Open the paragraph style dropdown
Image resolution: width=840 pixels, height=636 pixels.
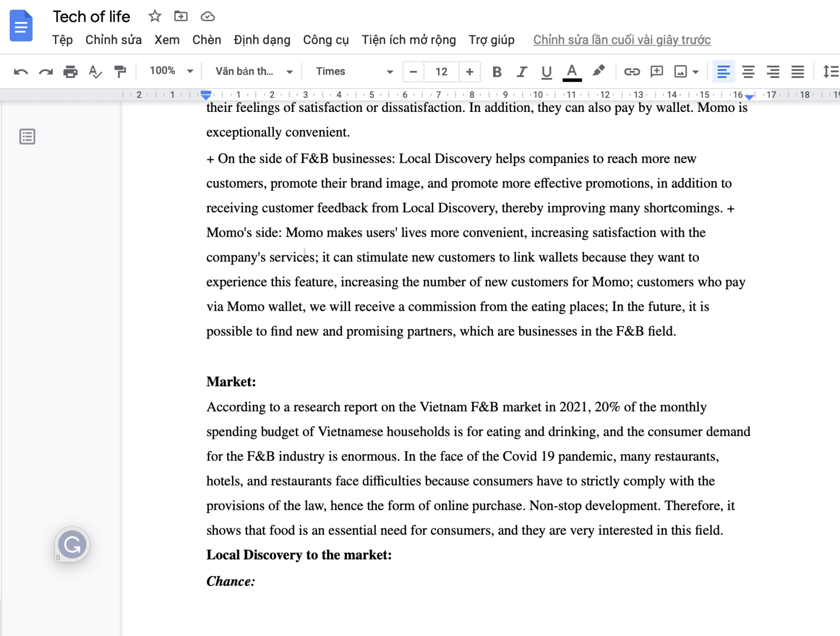254,72
